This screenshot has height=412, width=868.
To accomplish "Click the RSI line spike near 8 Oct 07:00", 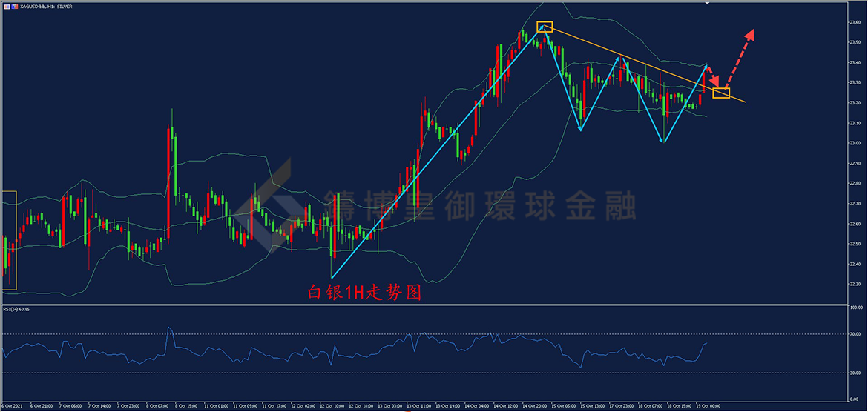I will coord(170,328).
